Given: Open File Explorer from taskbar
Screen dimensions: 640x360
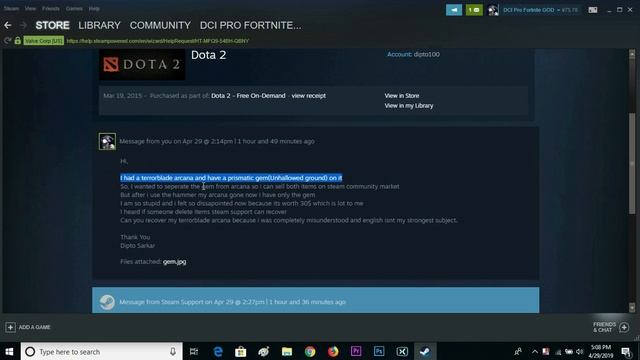Looking at the screenshot, I should pyautogui.click(x=287, y=351).
